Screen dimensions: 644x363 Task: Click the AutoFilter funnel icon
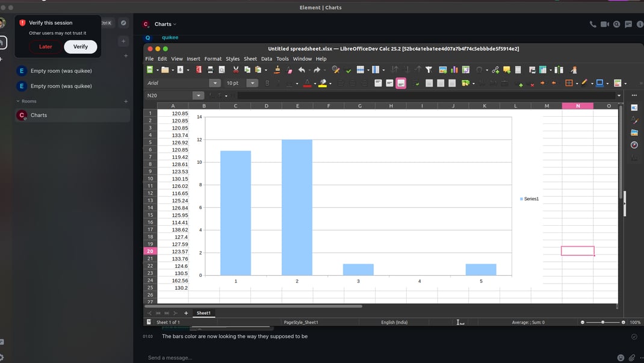pyautogui.click(x=429, y=70)
